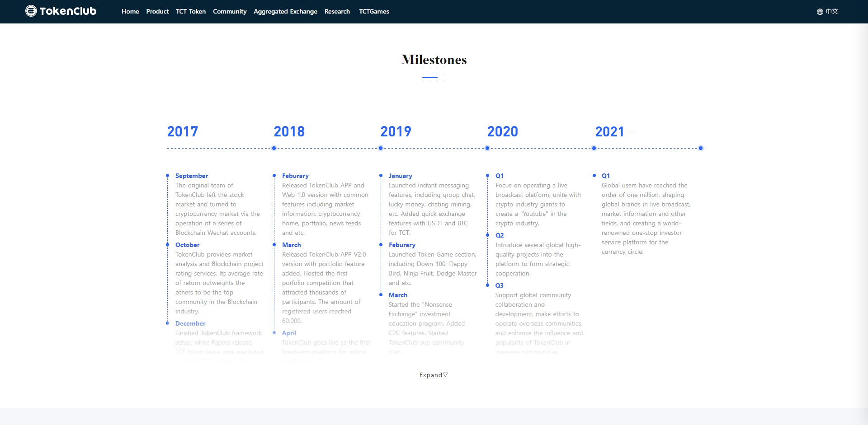Image resolution: width=868 pixels, height=425 pixels.
Task: Click the timeline dot below 2020
Action: tap(487, 148)
